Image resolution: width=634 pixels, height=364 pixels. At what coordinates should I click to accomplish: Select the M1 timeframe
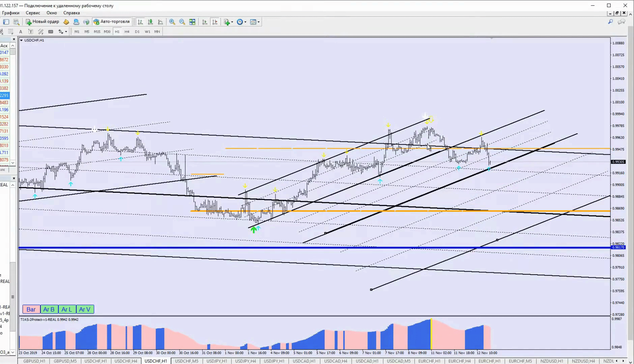pos(77,32)
